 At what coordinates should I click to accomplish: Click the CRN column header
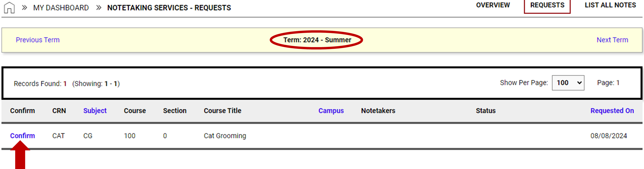coord(59,111)
